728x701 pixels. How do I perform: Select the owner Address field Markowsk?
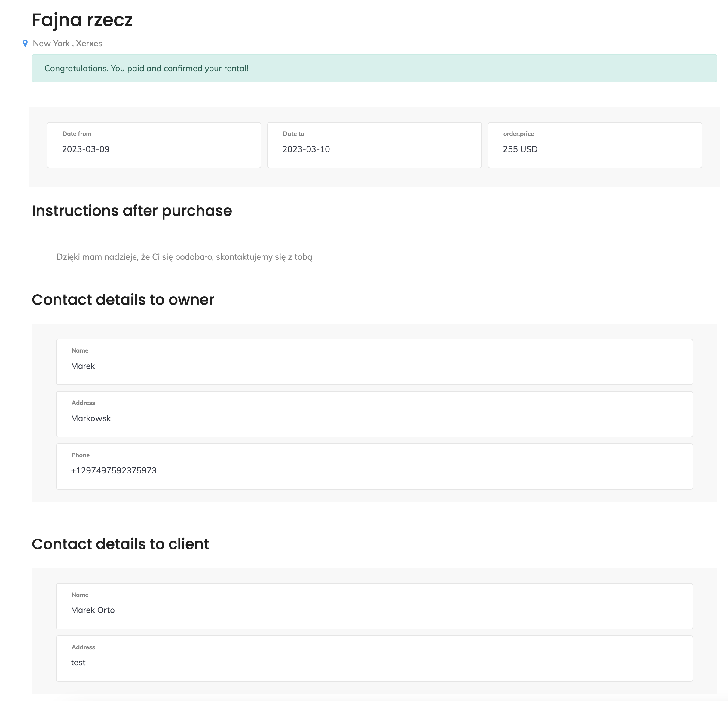[374, 414]
